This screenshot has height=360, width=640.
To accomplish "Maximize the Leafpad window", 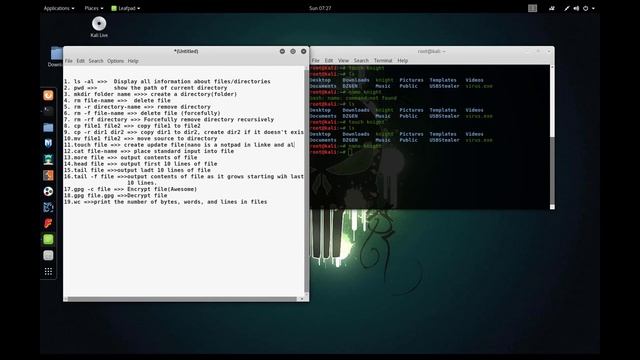I will [293, 51].
